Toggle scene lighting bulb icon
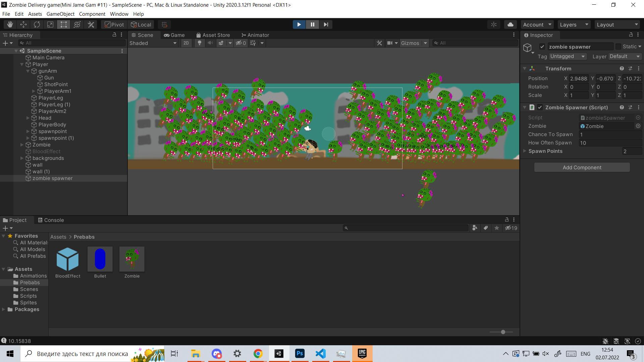The image size is (644, 362). click(x=200, y=43)
